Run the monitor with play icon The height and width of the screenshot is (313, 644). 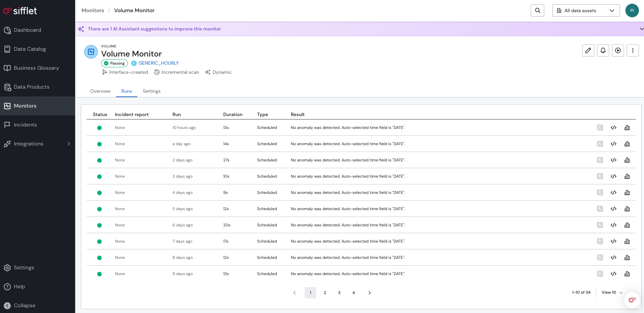point(618,50)
